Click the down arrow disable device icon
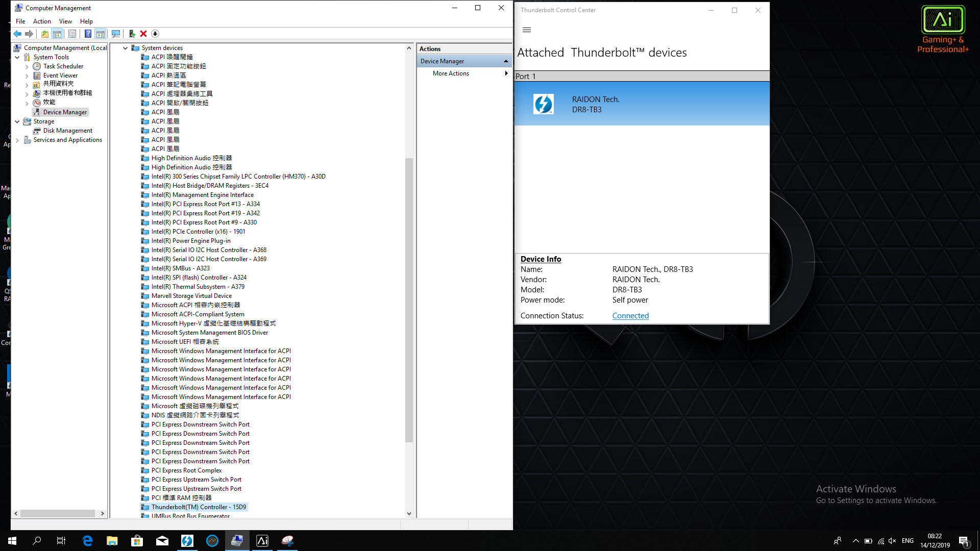Screen dimensions: 980x551 pos(155,34)
